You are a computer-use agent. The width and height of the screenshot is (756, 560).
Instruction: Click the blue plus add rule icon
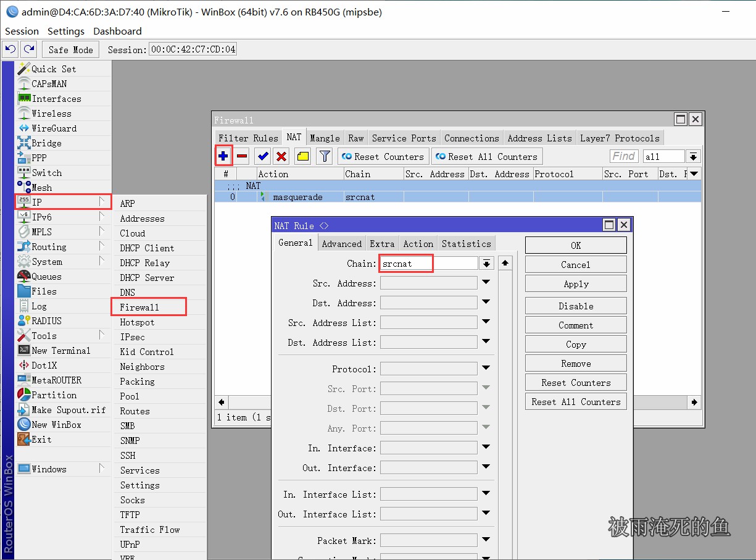[x=223, y=156]
